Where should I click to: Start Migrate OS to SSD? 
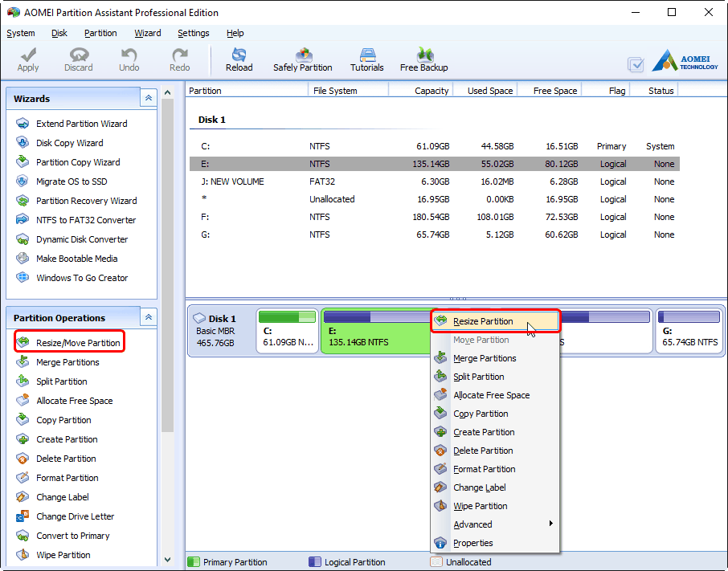[61, 181]
